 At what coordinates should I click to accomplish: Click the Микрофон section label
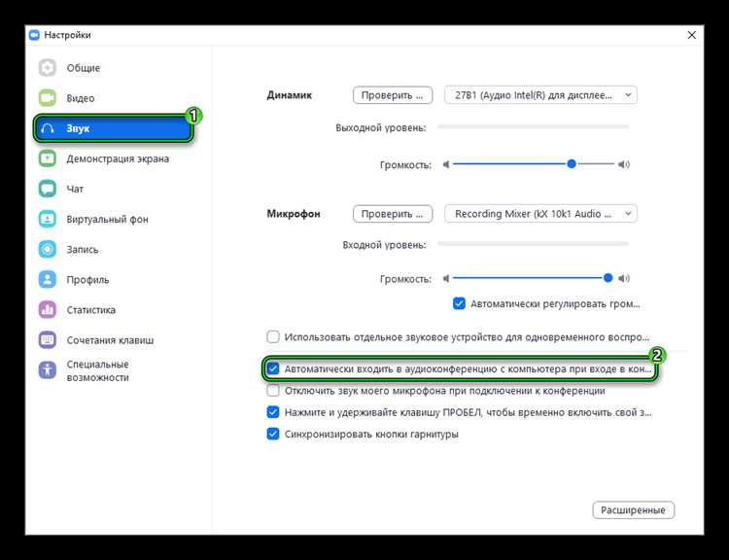click(x=294, y=214)
